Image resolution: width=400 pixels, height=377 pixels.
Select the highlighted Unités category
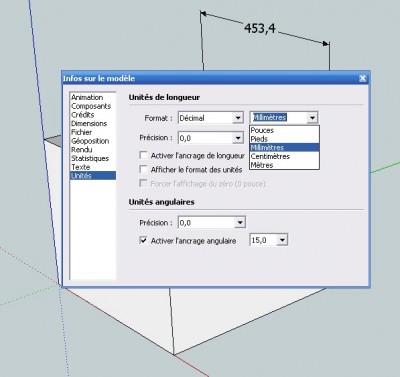(93, 176)
